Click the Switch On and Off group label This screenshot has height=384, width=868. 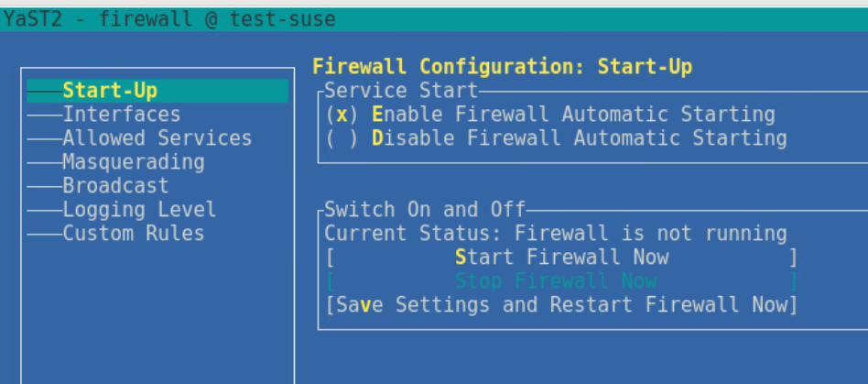pos(425,210)
